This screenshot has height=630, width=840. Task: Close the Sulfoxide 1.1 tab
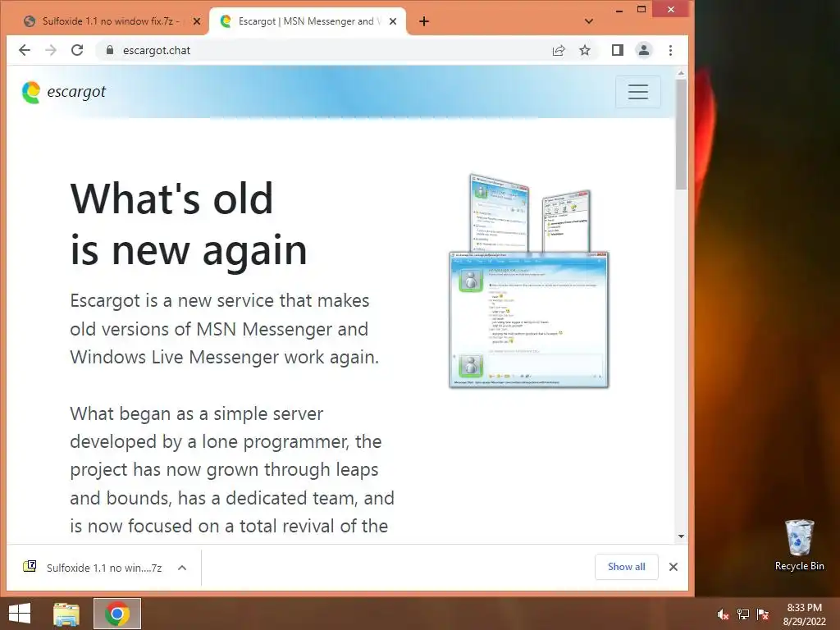[197, 21]
